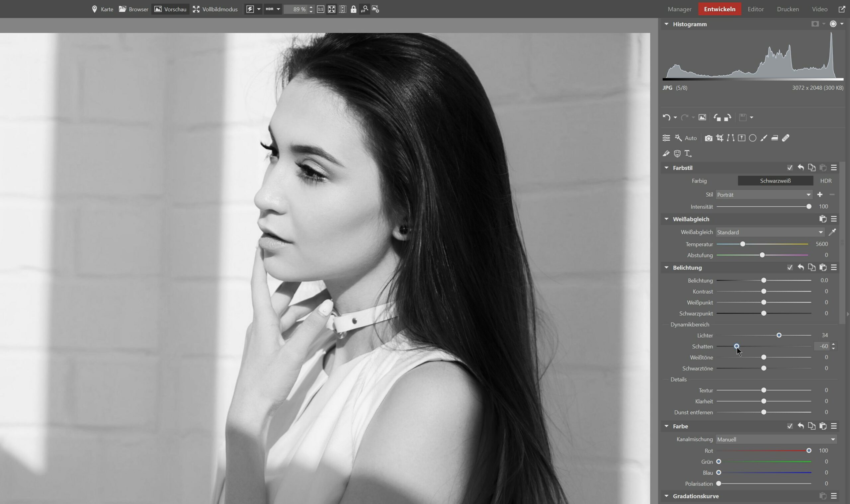Open the Weißabgleich Standard dropdown
Screen dimensions: 850x504
point(770,232)
